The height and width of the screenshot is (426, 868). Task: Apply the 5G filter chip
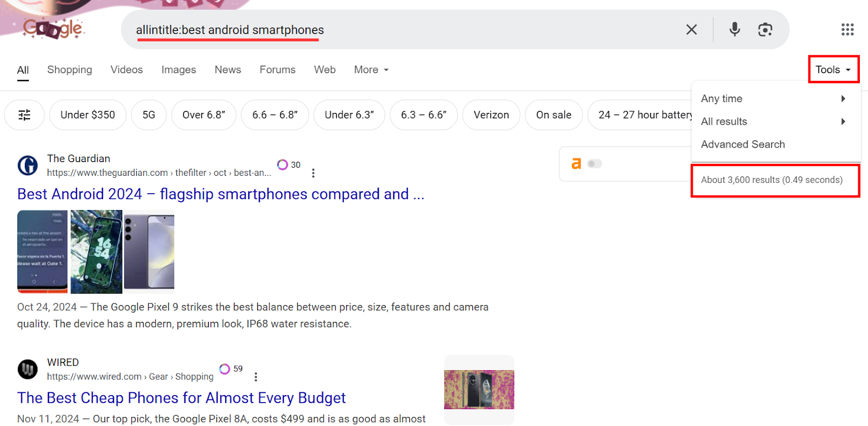pyautogui.click(x=149, y=115)
